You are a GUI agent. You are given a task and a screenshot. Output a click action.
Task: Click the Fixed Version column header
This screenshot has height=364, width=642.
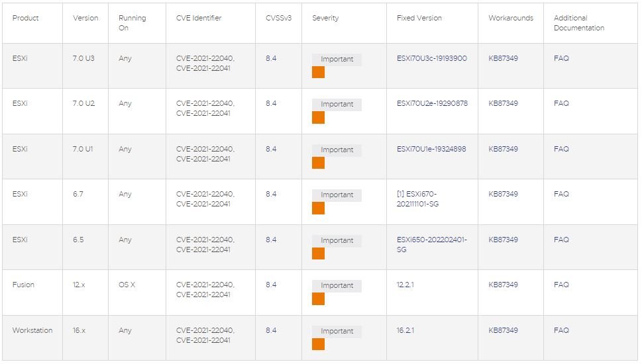point(419,18)
